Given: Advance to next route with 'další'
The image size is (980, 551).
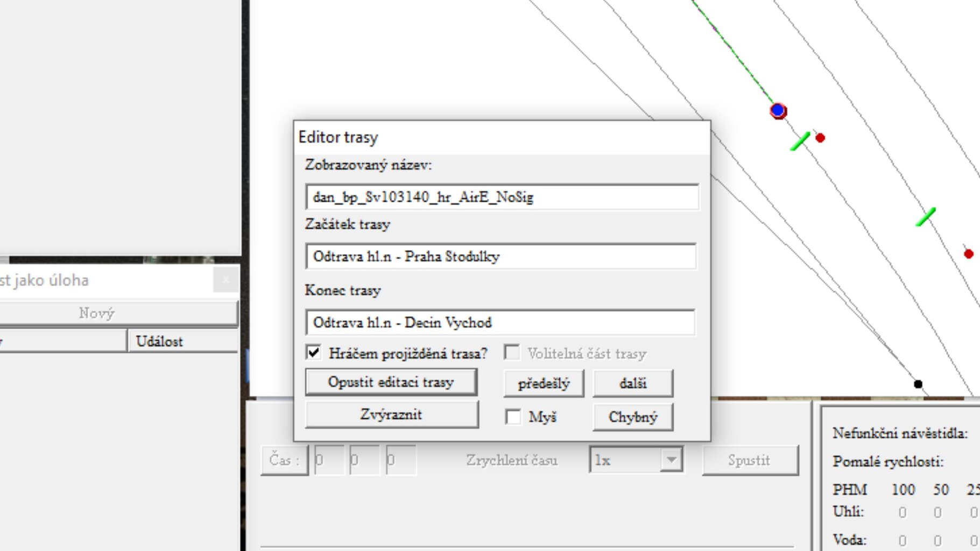Looking at the screenshot, I should click(633, 384).
